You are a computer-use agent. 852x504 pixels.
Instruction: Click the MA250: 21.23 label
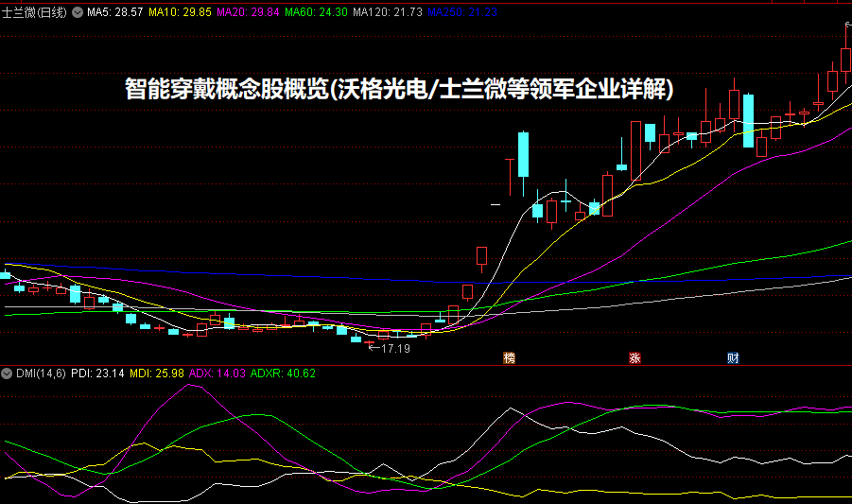pyautogui.click(x=462, y=12)
